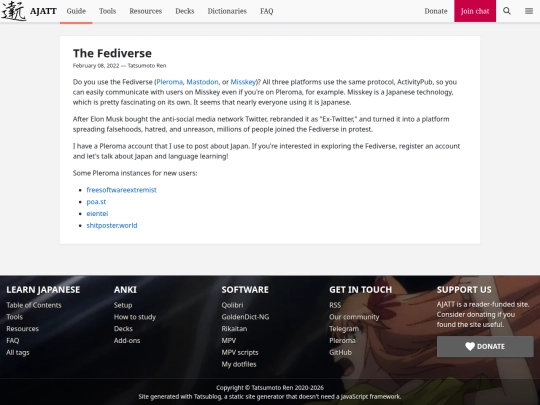Open footer Pleroma link under Get in Touch
Viewport: 540px width, 405px height.
pos(342,341)
